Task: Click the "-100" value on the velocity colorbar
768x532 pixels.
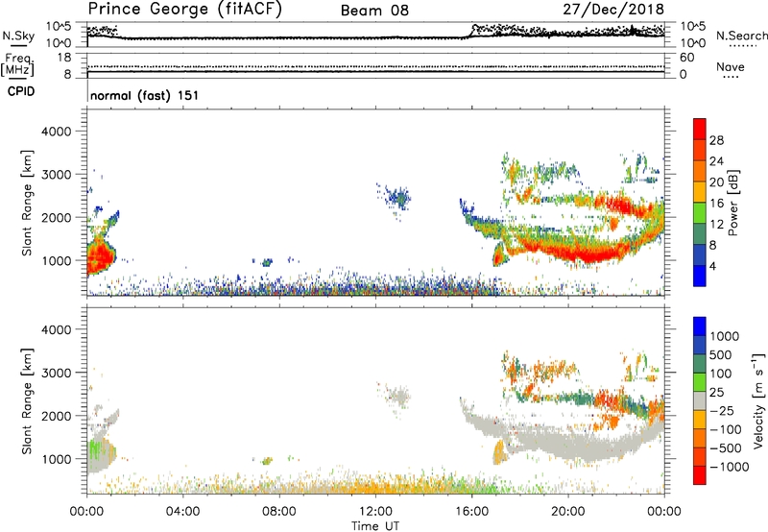Action: coord(726,429)
